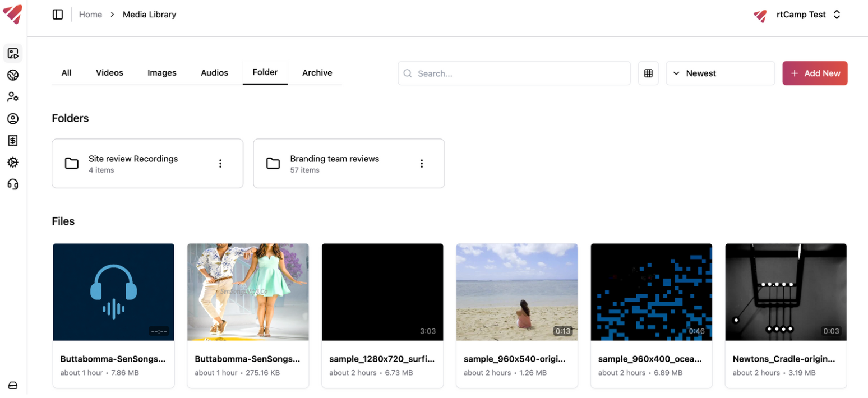The height and width of the screenshot is (398, 868).
Task: Open the Newtons_Cradle video thumbnail
Action: pyautogui.click(x=786, y=291)
